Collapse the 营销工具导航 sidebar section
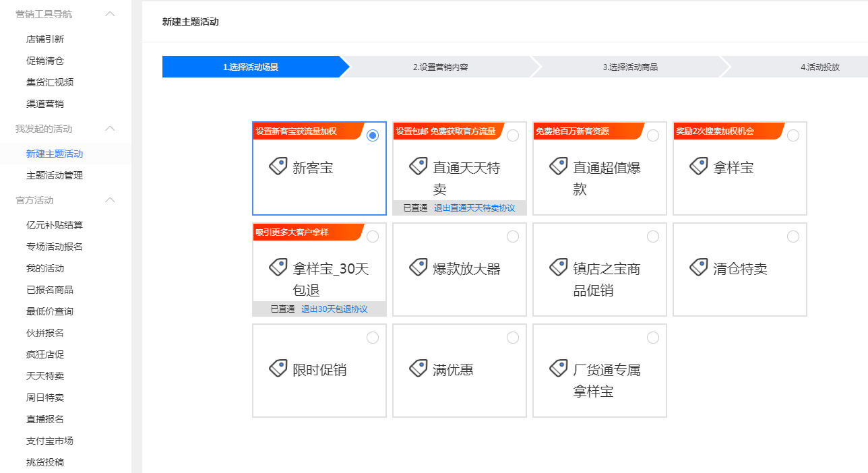868x473 pixels. (x=111, y=14)
